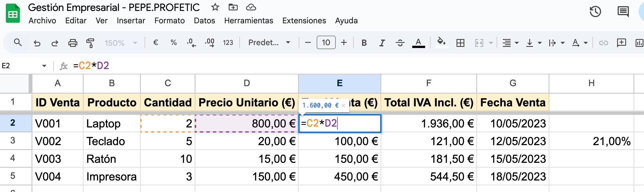Toggle italic formatting

[x=382, y=43]
